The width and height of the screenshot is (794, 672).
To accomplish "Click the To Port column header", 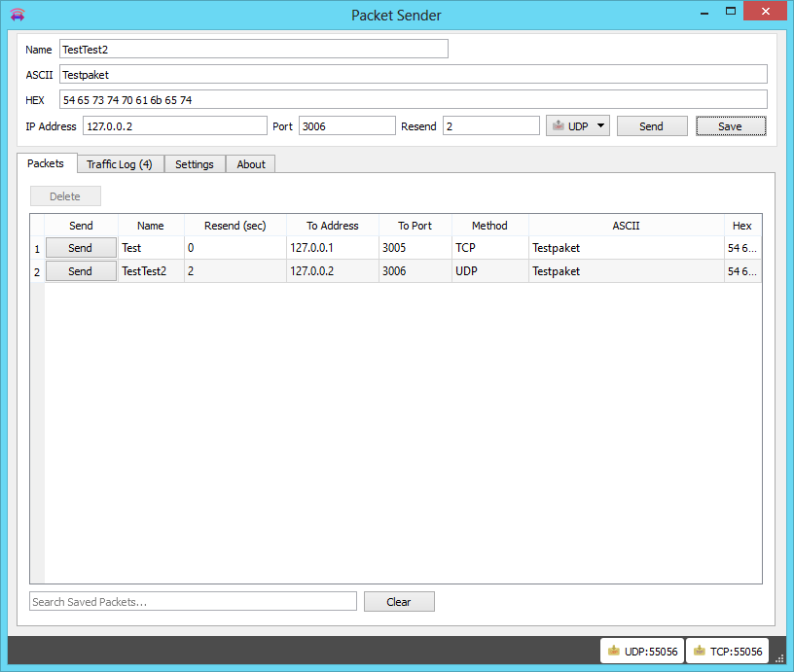I will tap(415, 226).
